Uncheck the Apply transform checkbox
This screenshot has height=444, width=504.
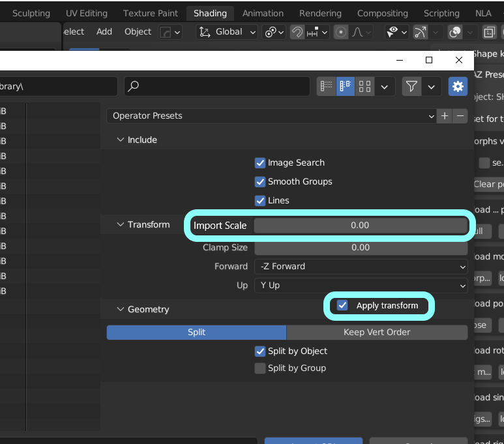[x=342, y=305]
